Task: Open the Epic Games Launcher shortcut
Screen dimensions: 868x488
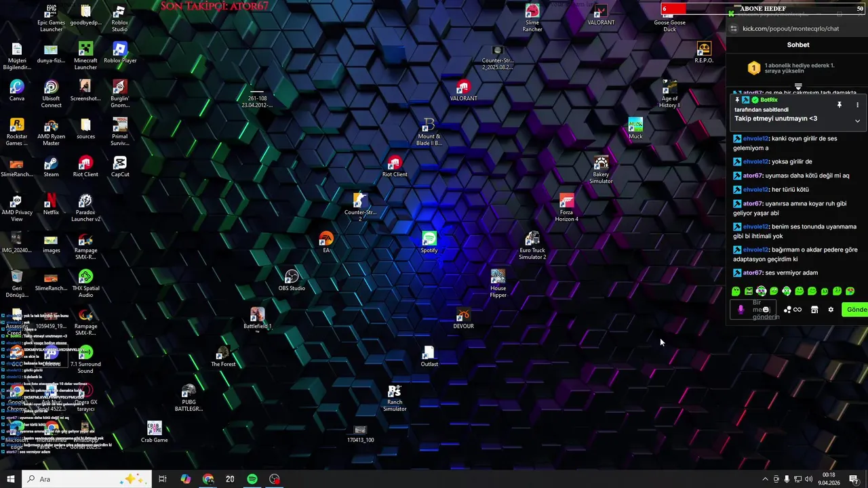Action: [x=51, y=18]
